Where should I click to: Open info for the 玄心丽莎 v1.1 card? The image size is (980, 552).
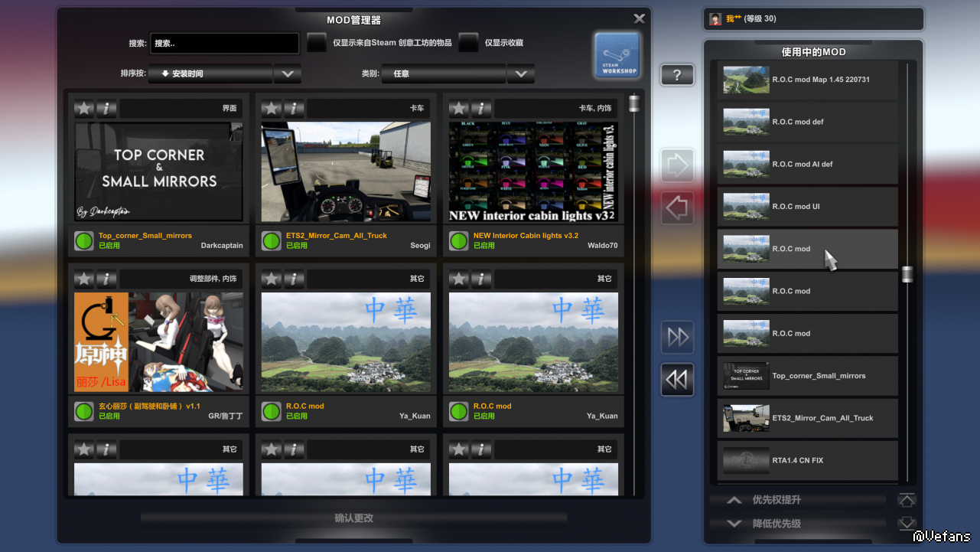tap(106, 279)
